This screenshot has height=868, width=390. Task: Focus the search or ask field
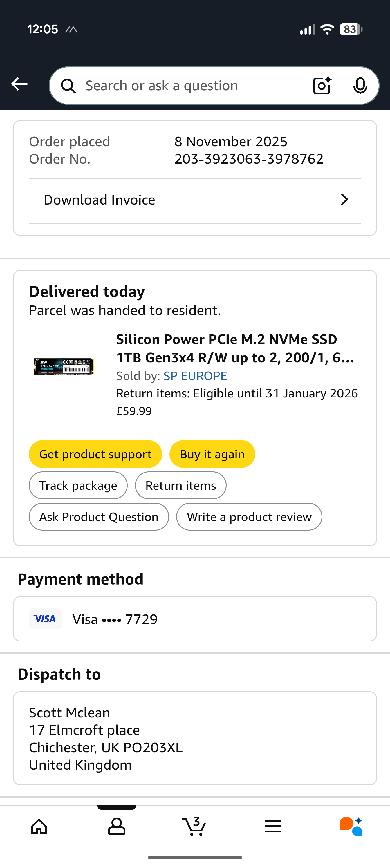pyautogui.click(x=189, y=86)
